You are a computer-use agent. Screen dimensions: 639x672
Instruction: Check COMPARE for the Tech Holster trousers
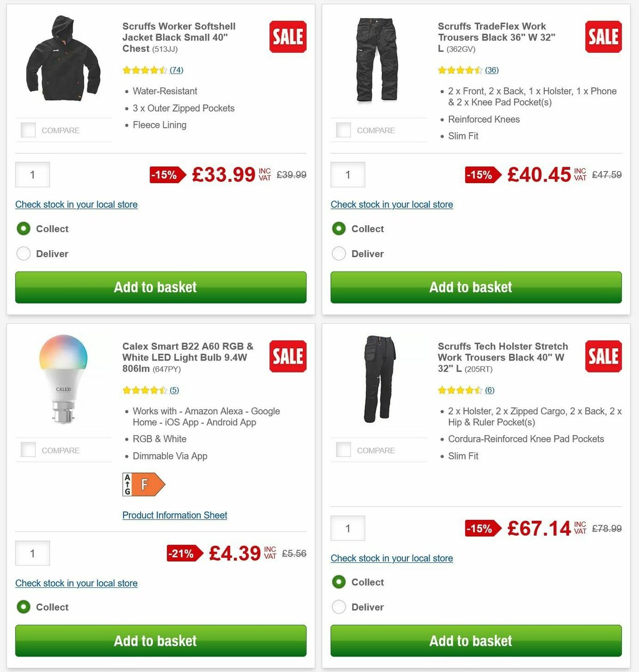(x=343, y=449)
